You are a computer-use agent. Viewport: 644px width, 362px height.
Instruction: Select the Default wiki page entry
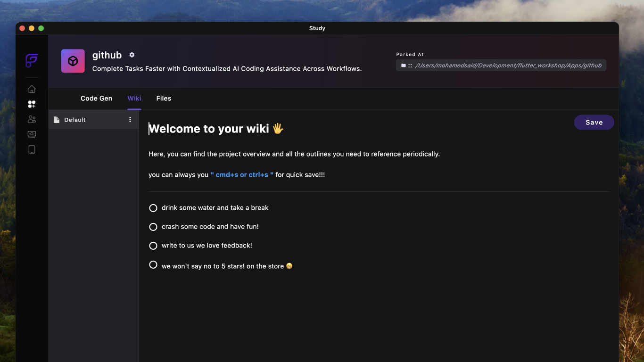94,120
